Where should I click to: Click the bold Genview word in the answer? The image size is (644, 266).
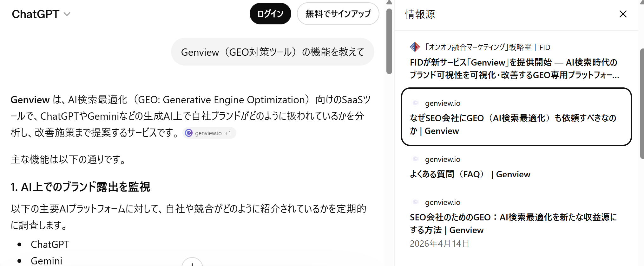click(x=30, y=100)
